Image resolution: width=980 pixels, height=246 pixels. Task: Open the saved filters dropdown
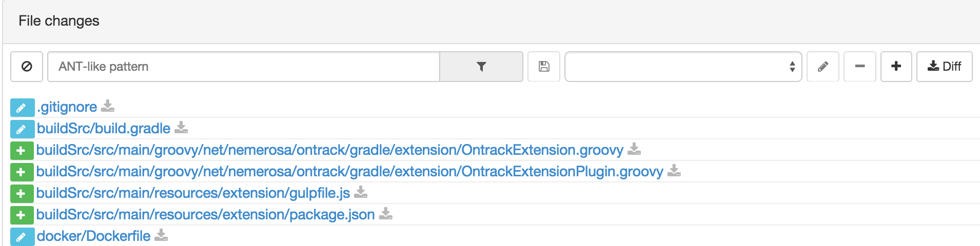(x=683, y=67)
